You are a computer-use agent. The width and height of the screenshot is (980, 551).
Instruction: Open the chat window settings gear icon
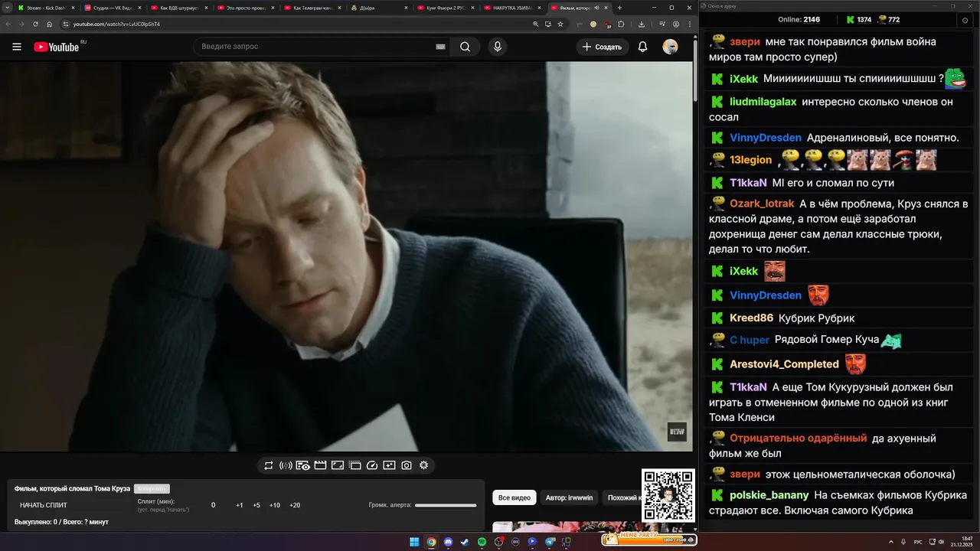click(965, 20)
